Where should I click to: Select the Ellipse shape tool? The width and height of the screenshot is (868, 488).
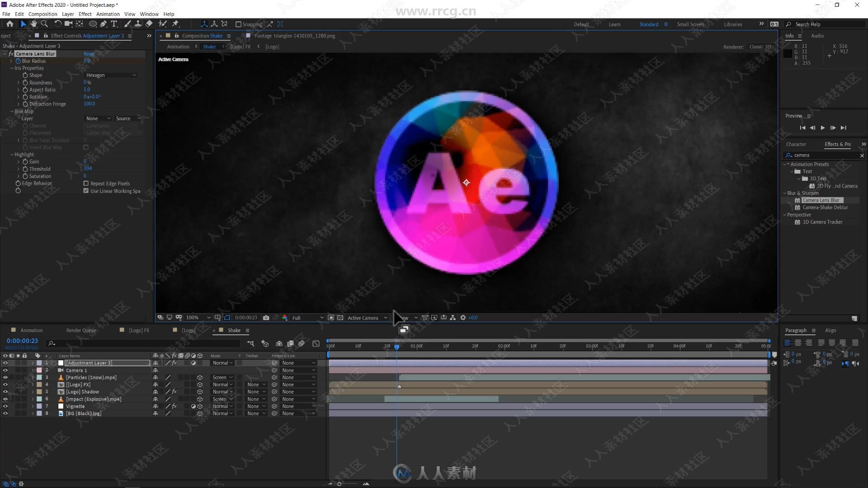(93, 24)
